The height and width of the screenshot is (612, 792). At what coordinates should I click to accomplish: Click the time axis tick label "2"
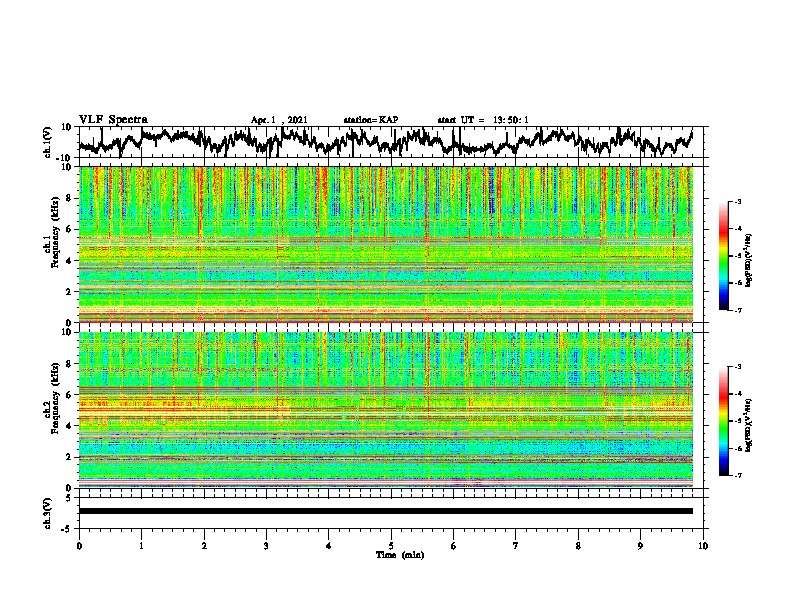tap(204, 546)
